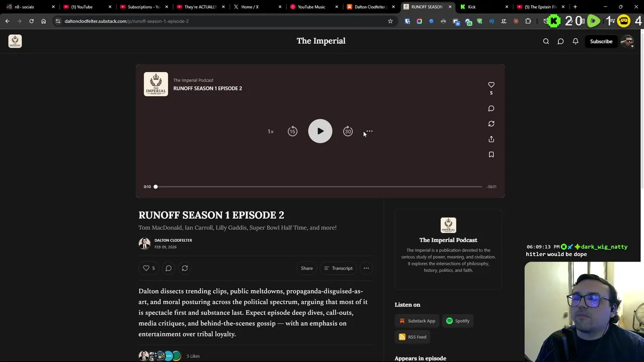This screenshot has width=644, height=362.
Task: Open the red starburst extension icon
Action: (x=516, y=21)
